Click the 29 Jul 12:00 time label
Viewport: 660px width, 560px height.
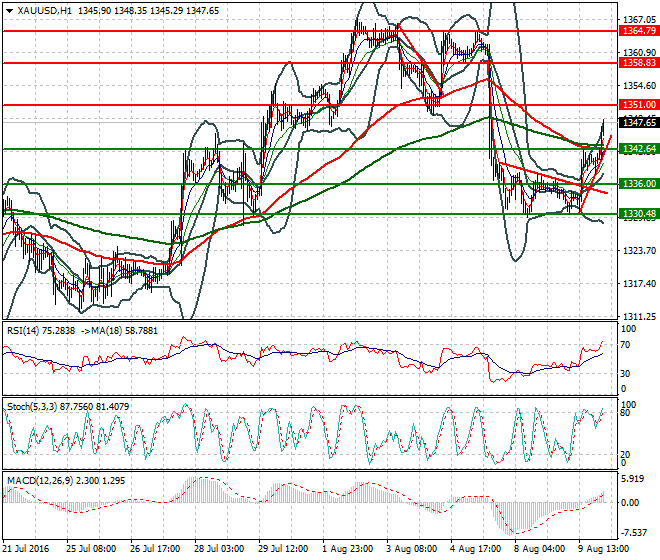[283, 549]
